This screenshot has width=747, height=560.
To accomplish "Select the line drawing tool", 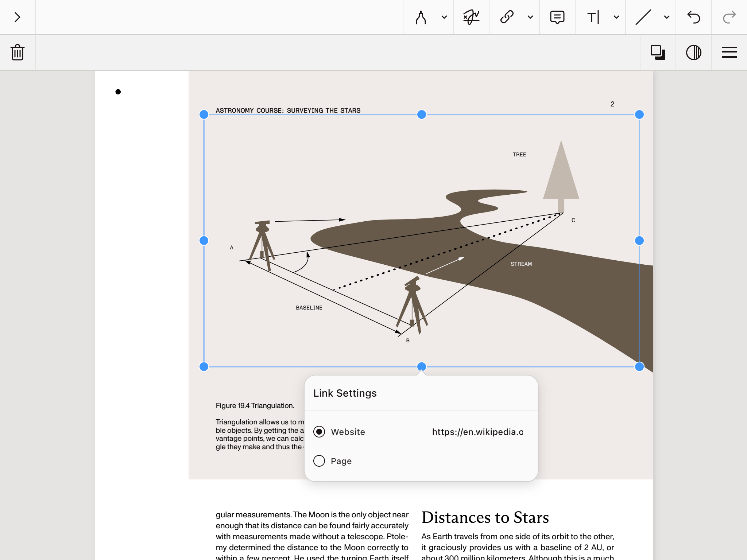I will click(643, 17).
